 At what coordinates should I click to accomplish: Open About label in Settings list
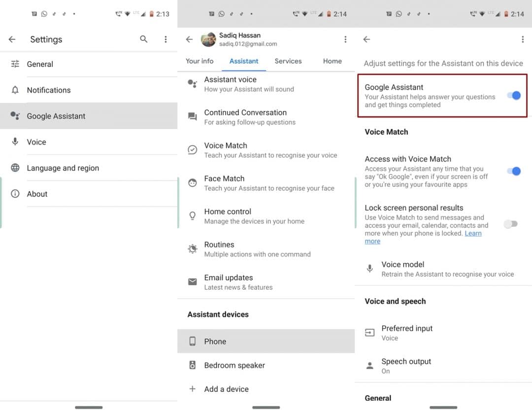point(37,194)
